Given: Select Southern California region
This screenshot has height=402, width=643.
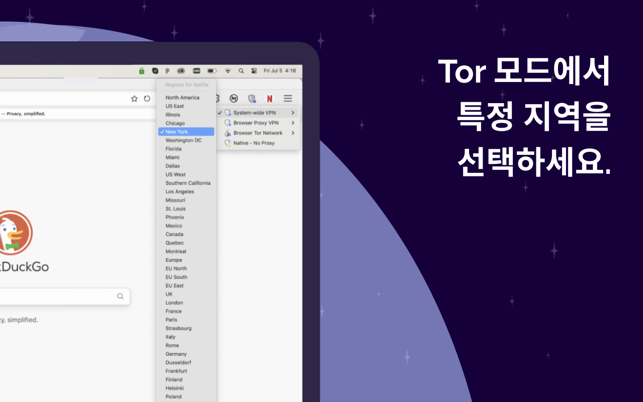Looking at the screenshot, I should click(186, 183).
